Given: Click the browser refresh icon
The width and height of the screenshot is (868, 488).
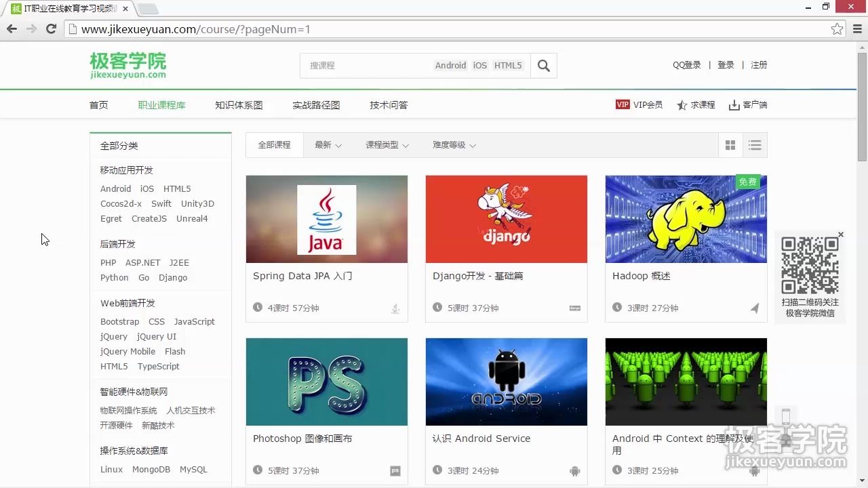Looking at the screenshot, I should coord(51,29).
